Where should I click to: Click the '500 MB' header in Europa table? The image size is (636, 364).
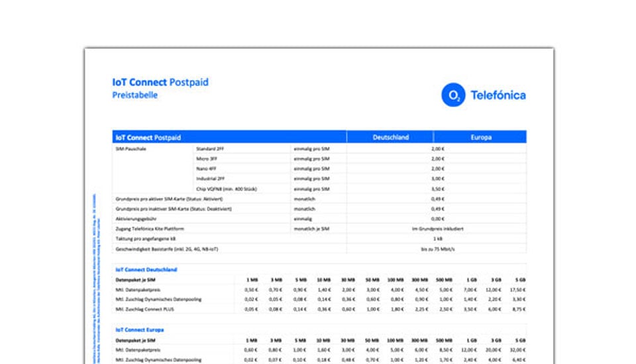pyautogui.click(x=444, y=340)
